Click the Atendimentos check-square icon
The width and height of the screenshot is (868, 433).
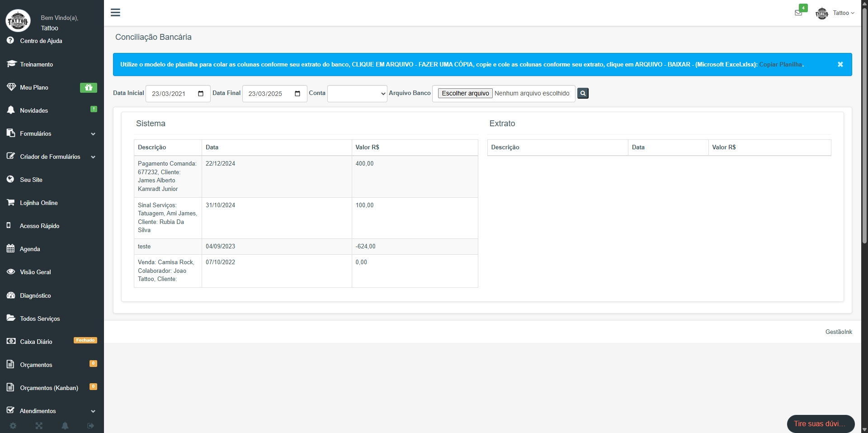click(x=11, y=410)
